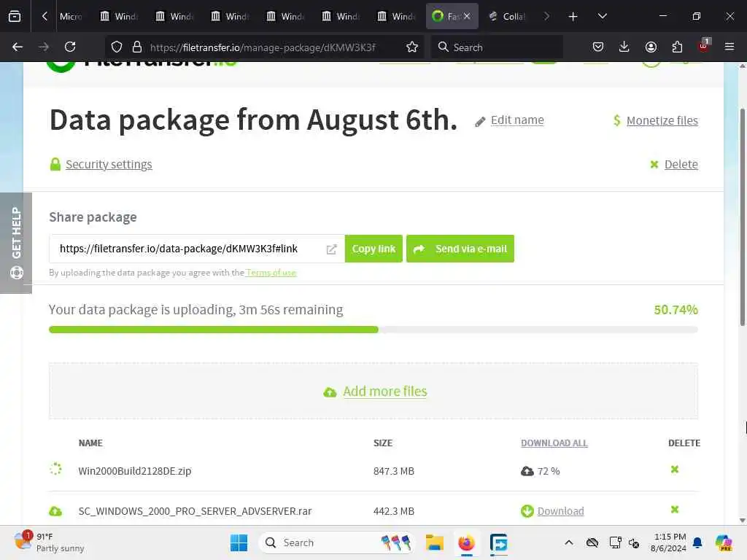
Task: Click Copy link button
Action: (x=373, y=249)
